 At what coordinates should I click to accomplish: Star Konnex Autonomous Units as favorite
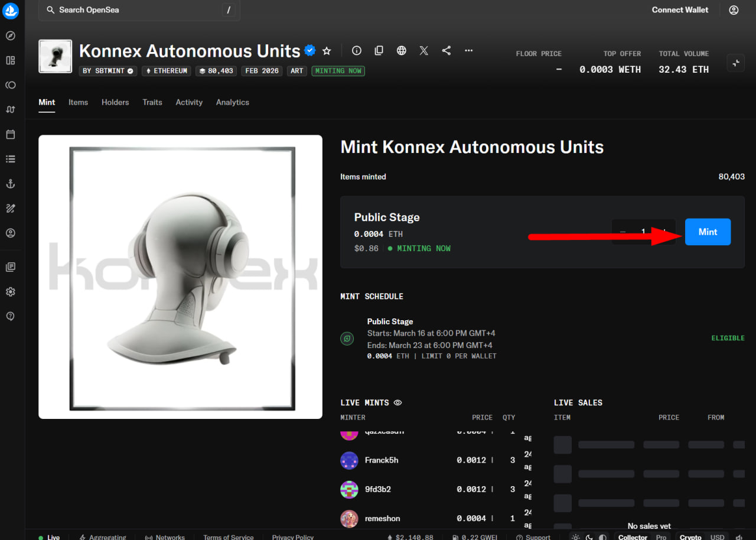[x=327, y=51]
